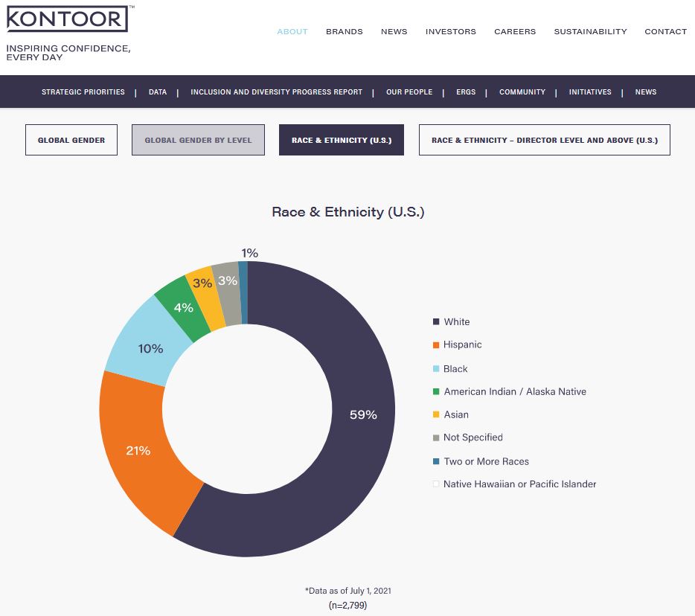Click the 59% White donut segment
Screen dimensions: 695x616
click(363, 414)
